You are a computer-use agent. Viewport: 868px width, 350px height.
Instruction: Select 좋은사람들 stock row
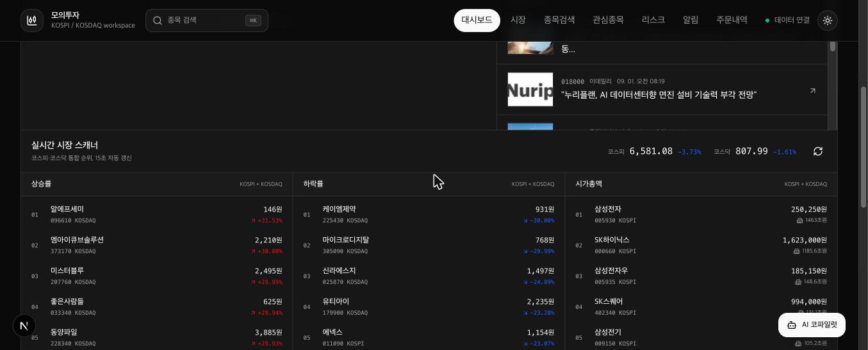click(x=157, y=306)
